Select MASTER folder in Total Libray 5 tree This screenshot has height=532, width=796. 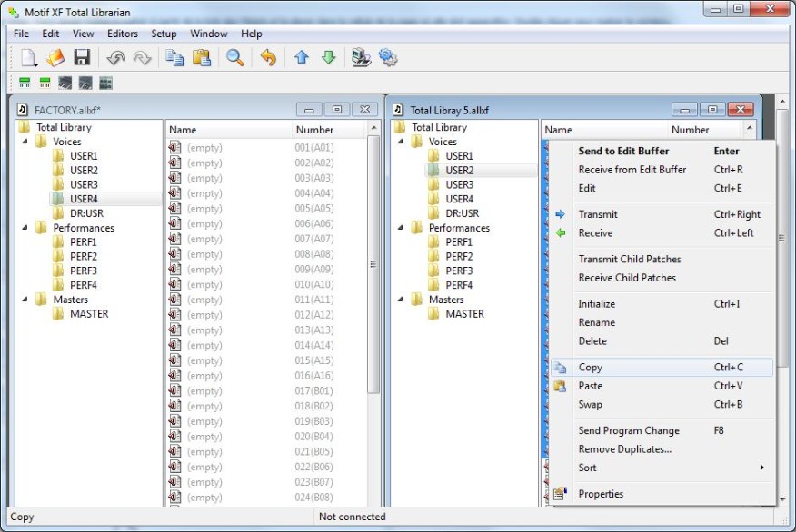tap(464, 314)
